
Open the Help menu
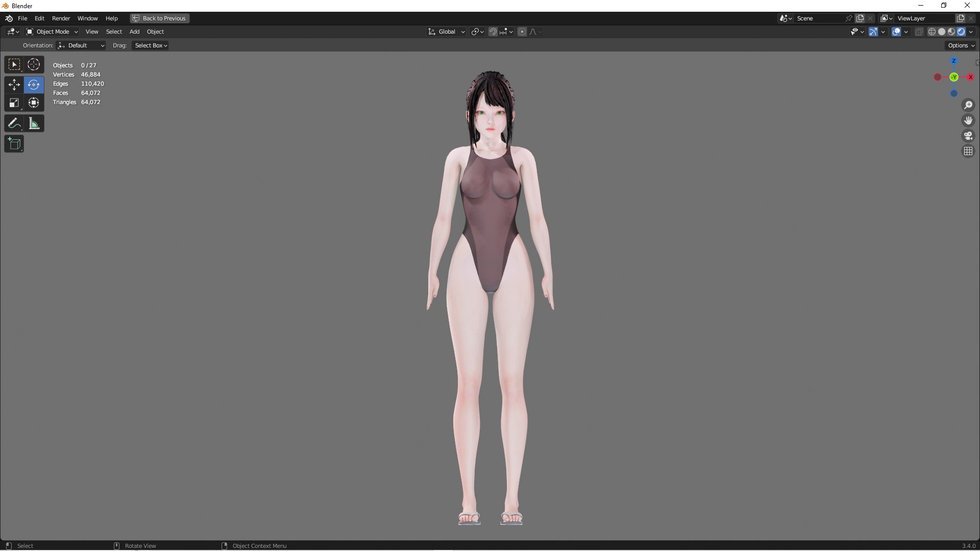111,18
